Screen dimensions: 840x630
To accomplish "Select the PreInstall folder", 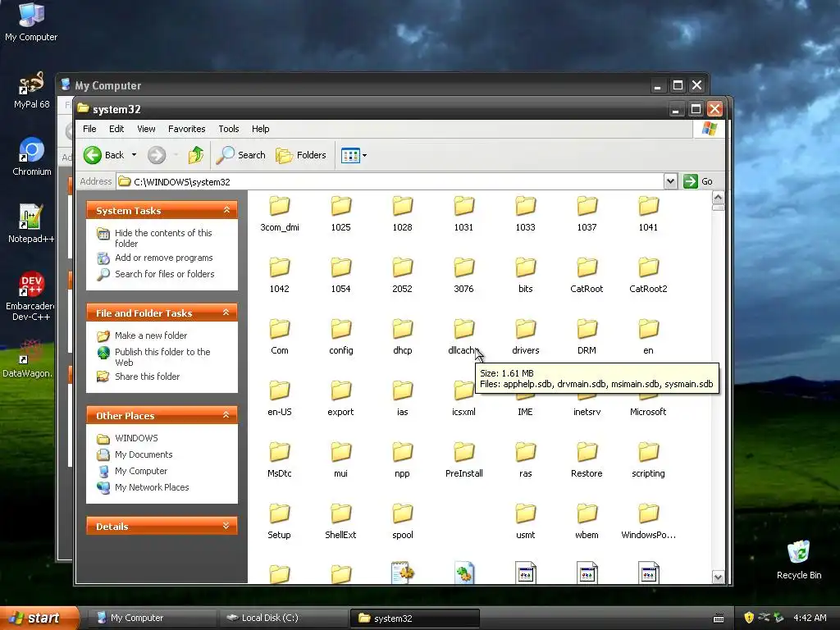I will pos(464,460).
